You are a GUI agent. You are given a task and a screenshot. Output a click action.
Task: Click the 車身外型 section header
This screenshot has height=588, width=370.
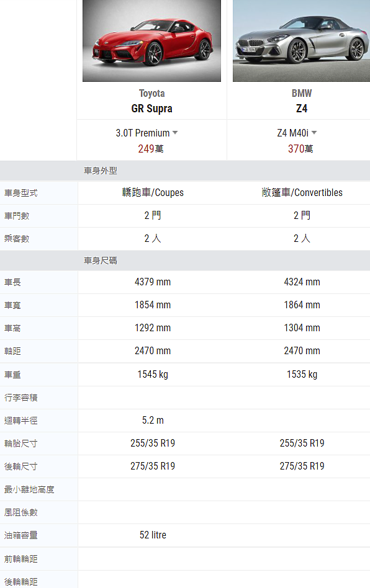coord(100,171)
